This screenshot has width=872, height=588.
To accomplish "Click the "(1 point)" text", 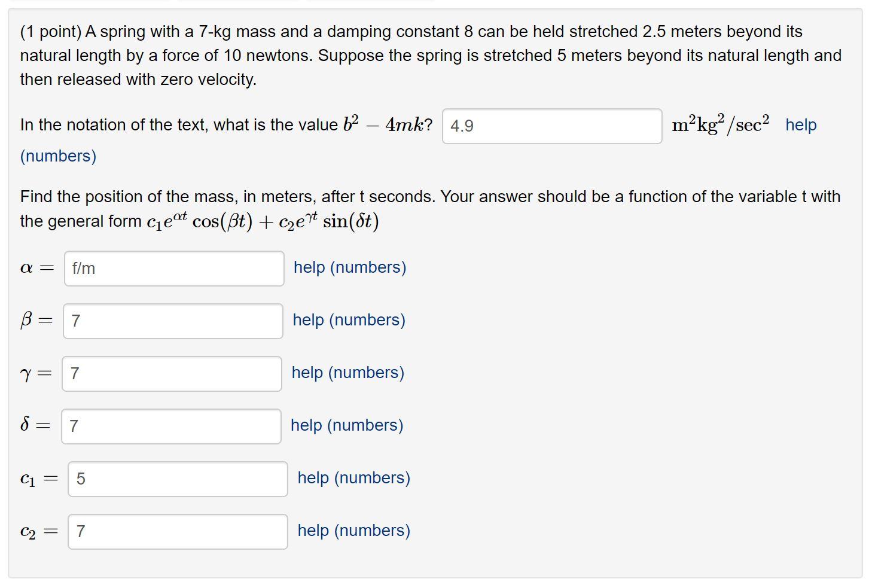I will (x=51, y=32).
